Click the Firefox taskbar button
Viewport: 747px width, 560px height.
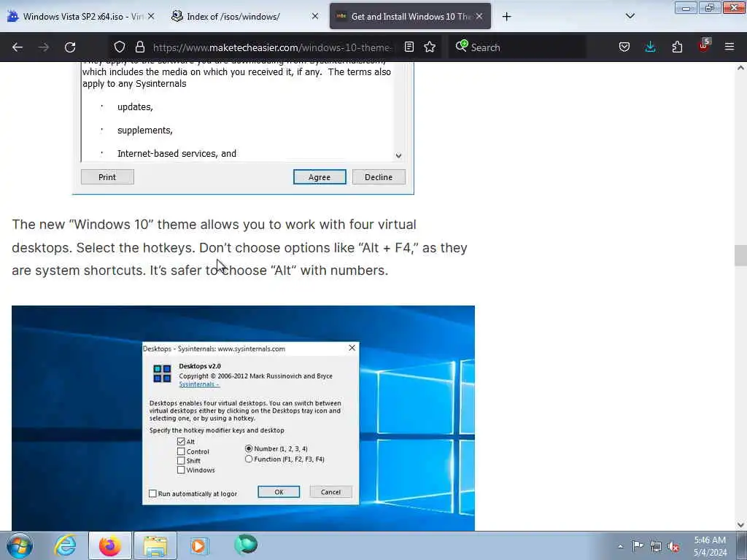coord(110,545)
